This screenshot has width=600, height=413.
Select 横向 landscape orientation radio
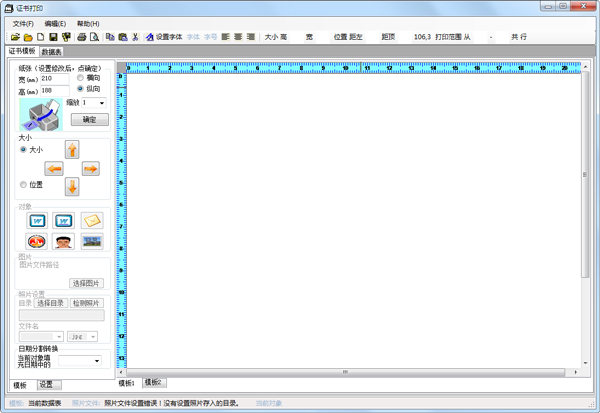click(80, 78)
